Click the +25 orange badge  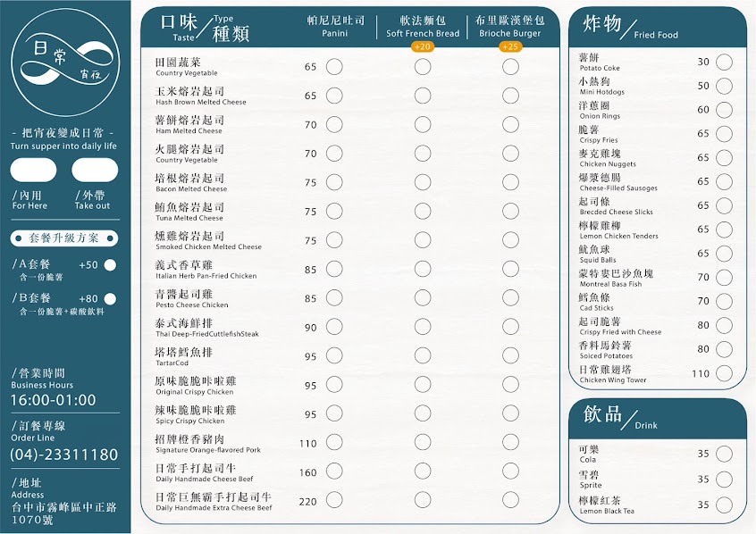click(x=510, y=46)
